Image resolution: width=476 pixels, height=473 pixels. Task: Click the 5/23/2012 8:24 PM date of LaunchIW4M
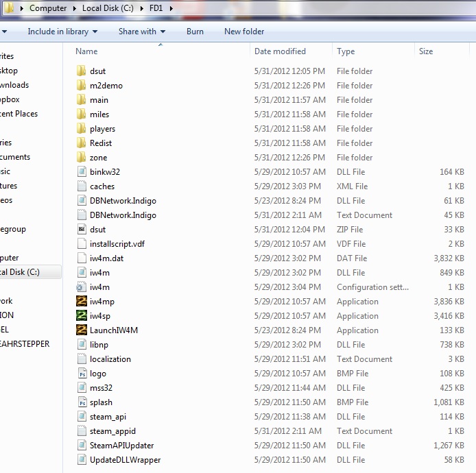[x=287, y=330]
